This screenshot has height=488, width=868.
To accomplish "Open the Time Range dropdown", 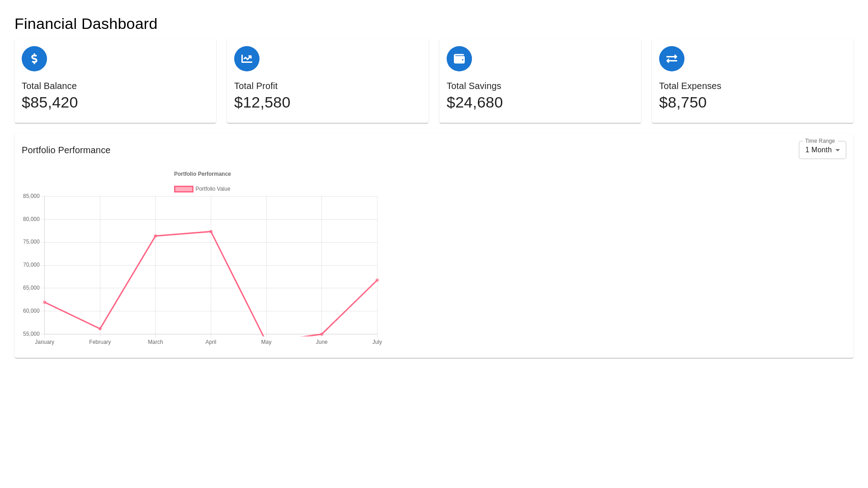I will tap(818, 150).
